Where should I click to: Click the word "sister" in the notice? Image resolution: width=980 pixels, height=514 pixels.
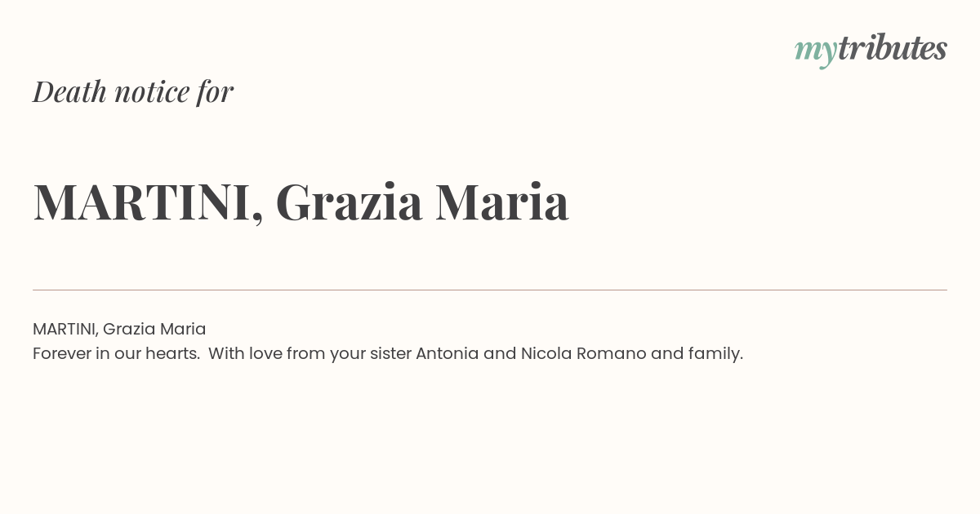click(390, 354)
